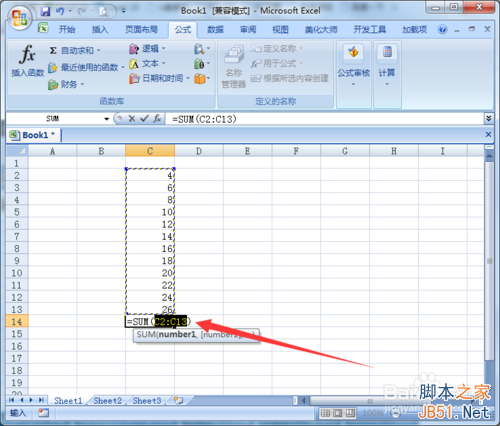Save the workbook from quick access toolbar
500x426 pixels.
coord(45,12)
